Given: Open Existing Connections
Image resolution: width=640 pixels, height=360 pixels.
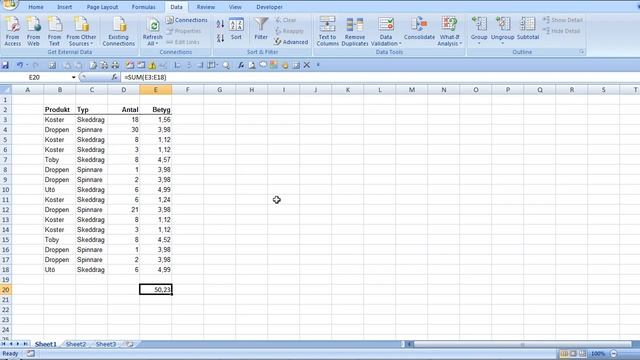Looking at the screenshot, I should pyautogui.click(x=119, y=31).
